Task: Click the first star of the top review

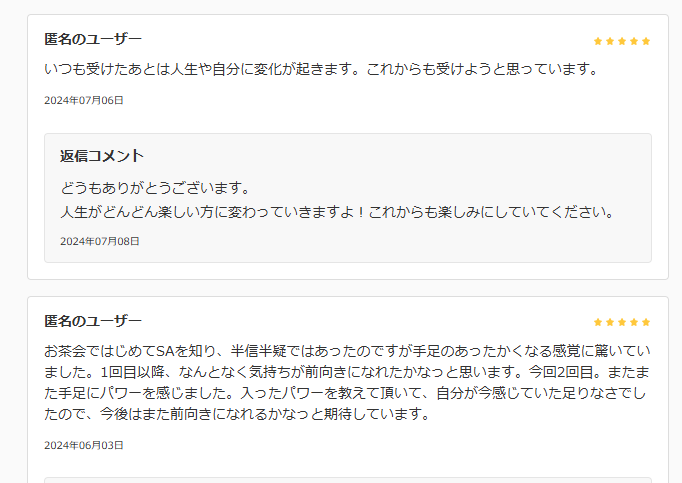Action: click(598, 41)
